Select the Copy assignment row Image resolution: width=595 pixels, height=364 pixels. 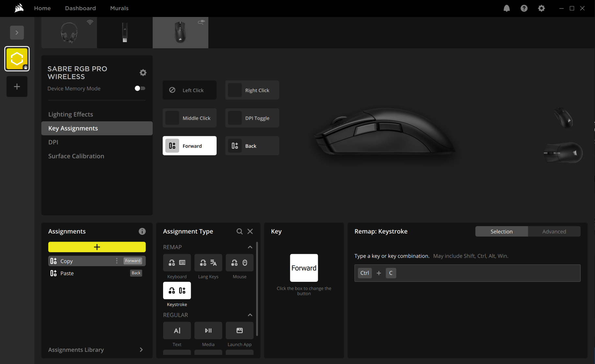tap(97, 261)
